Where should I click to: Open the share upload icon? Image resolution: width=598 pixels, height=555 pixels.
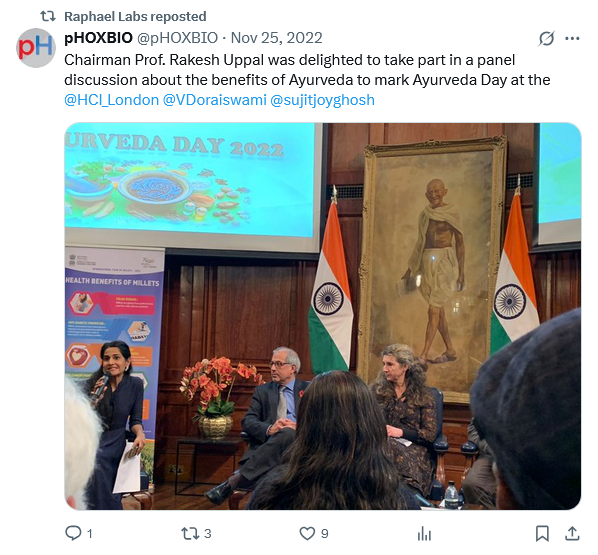coord(572,533)
